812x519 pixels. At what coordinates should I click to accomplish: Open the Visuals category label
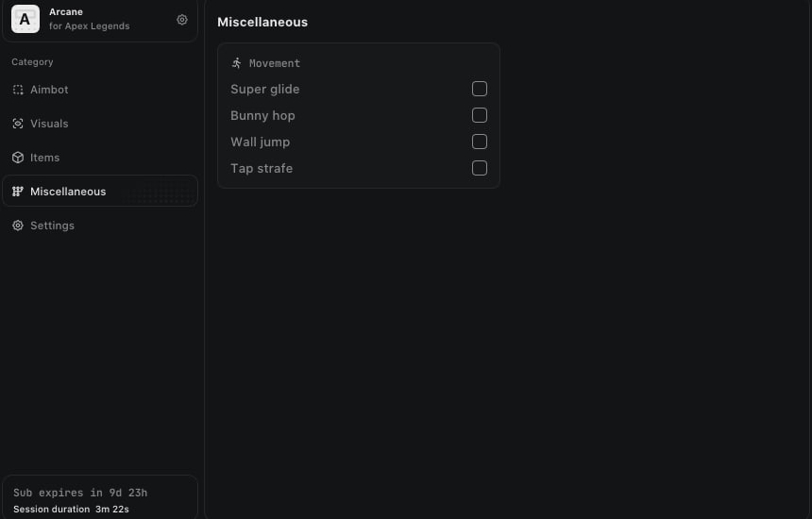pyautogui.click(x=49, y=124)
